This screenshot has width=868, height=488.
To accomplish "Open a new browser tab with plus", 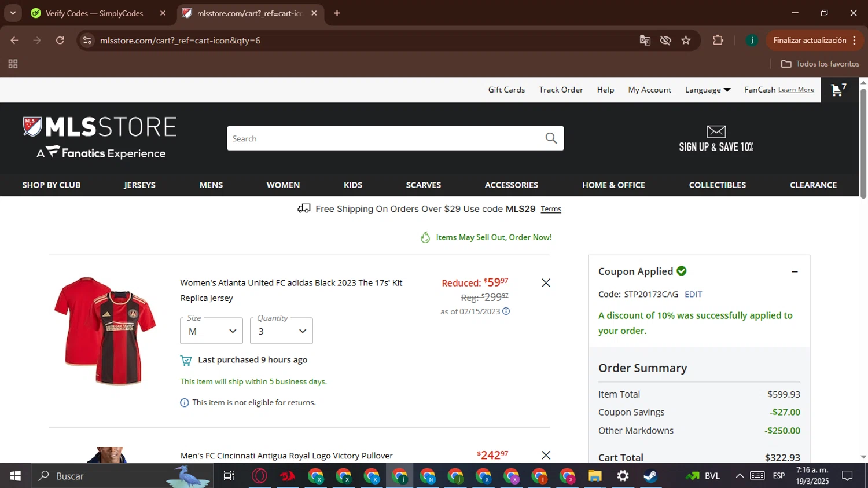I will point(337,13).
